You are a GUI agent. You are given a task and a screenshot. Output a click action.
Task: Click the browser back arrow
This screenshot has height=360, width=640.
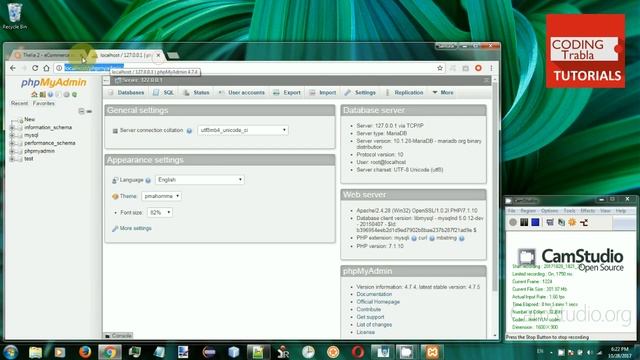pos(13,68)
